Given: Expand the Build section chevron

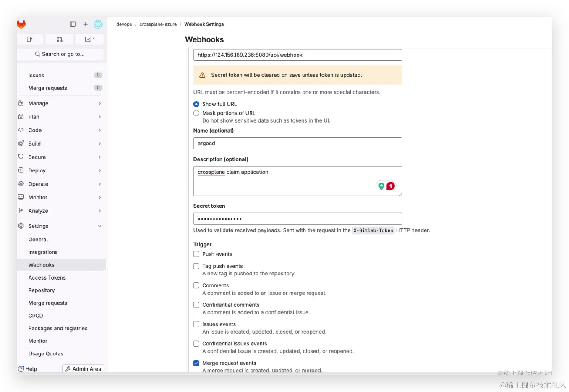Looking at the screenshot, I should point(100,144).
